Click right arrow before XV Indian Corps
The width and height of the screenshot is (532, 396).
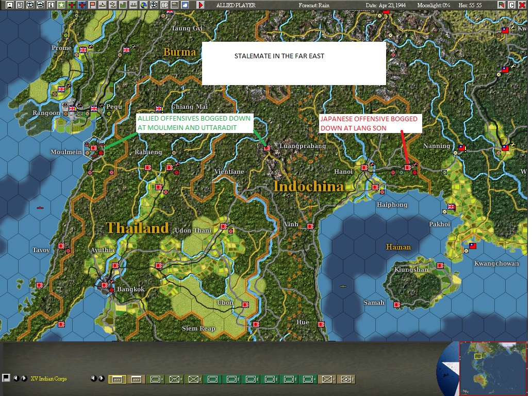point(24,378)
